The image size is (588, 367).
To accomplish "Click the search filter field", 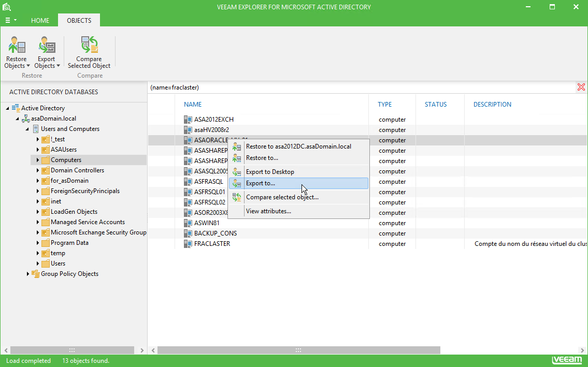I will [362, 87].
